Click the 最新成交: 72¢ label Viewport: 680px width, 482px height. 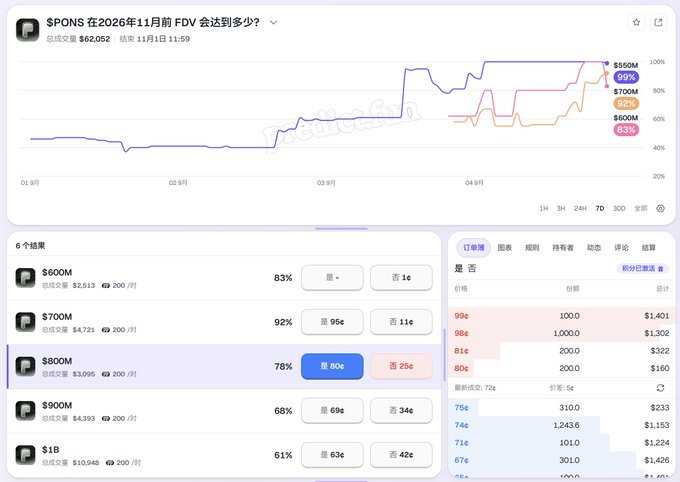tap(475, 387)
